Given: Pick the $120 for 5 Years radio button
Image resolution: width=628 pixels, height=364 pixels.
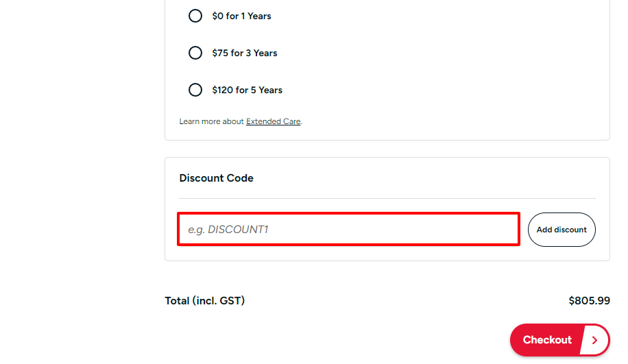Looking at the screenshot, I should pyautogui.click(x=195, y=90).
